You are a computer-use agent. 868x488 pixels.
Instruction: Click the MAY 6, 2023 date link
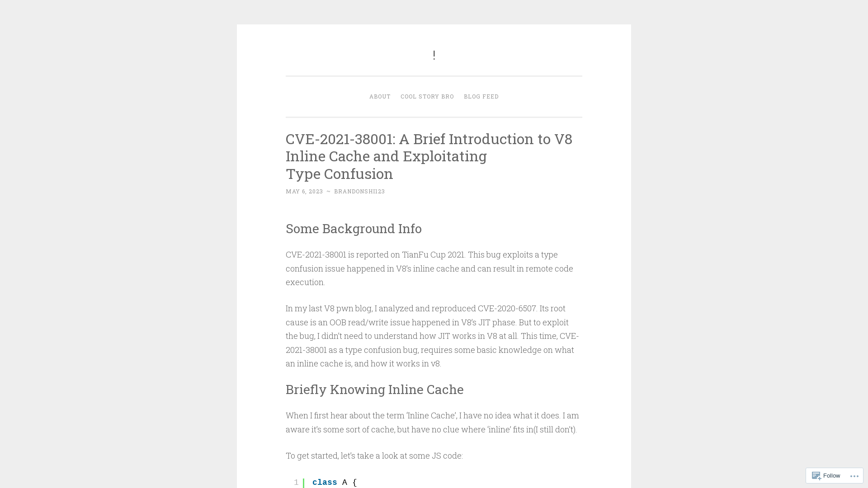(304, 191)
